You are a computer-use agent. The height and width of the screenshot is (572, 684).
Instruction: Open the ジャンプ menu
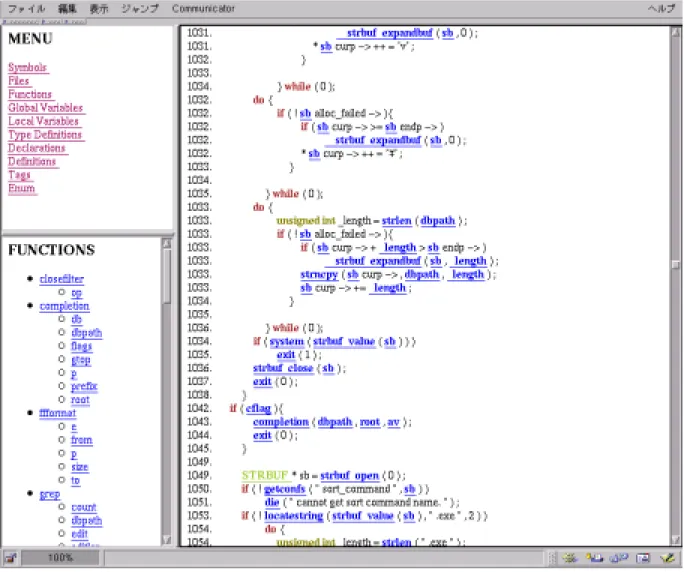[140, 9]
